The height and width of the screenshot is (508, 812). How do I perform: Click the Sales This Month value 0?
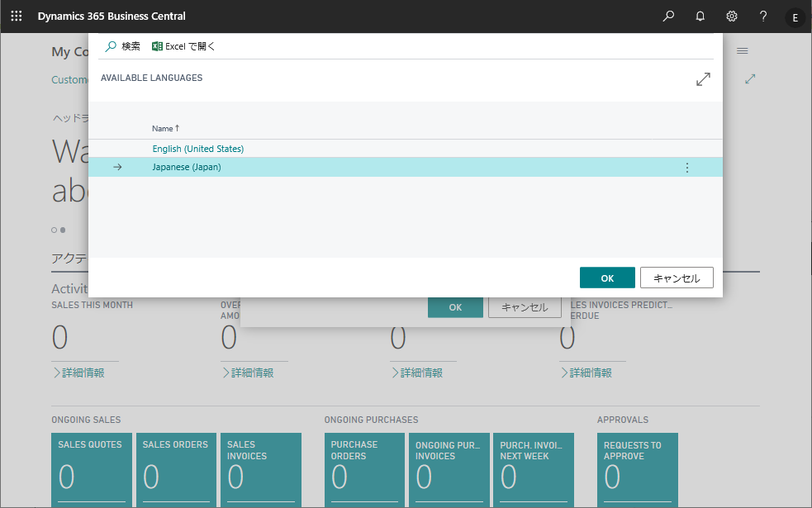click(59, 338)
